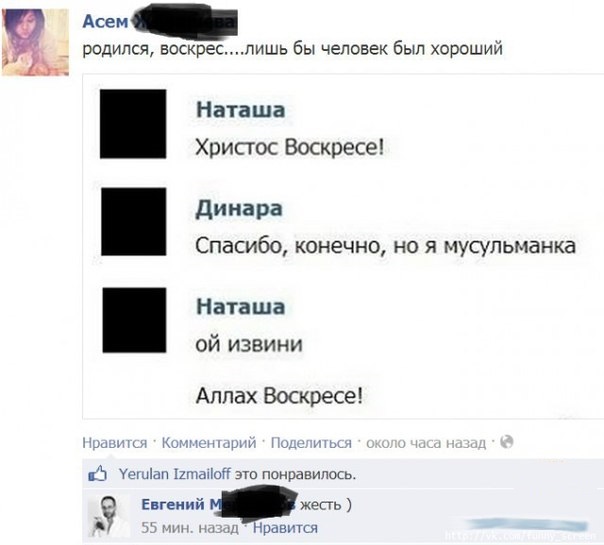
Task: Click the author name Асем
Action: pyautogui.click(x=105, y=22)
